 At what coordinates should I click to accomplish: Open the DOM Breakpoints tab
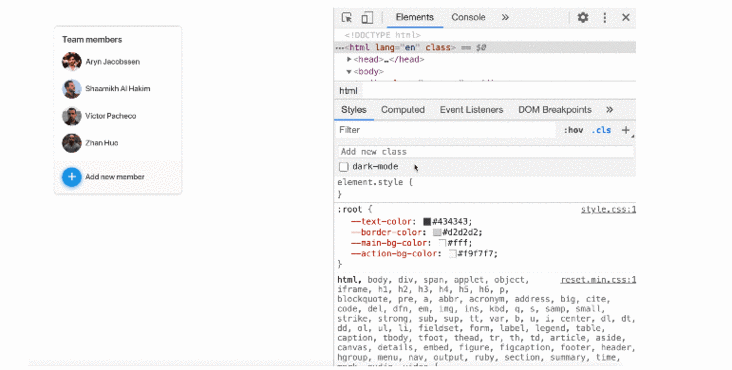click(555, 110)
